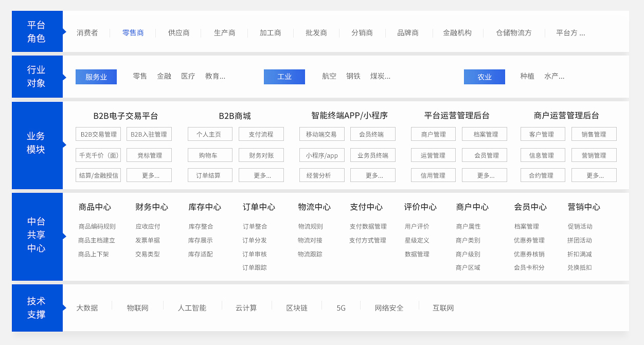
Task: Click 优惠券核销 in 会员中心
Action: [529, 254]
